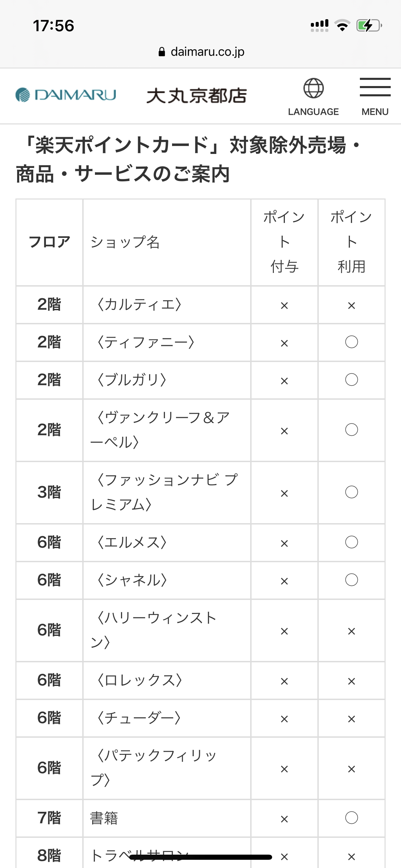Tap the battery charging status icon
Screen dimensions: 401x868
(369, 25)
